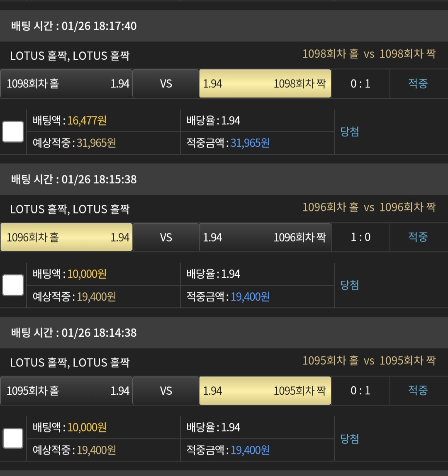Click the 1095회차 홀 odds button
Image resolution: width=448 pixels, height=476 pixels.
(66, 391)
